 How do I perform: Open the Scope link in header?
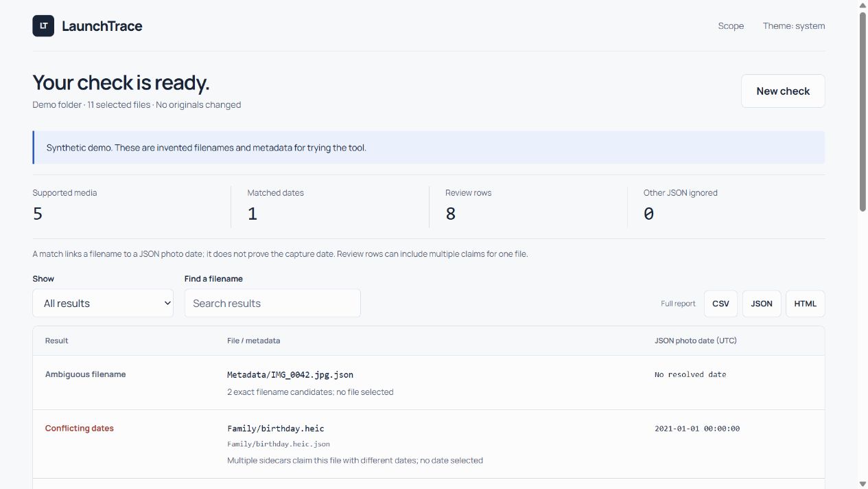pyautogui.click(x=731, y=26)
